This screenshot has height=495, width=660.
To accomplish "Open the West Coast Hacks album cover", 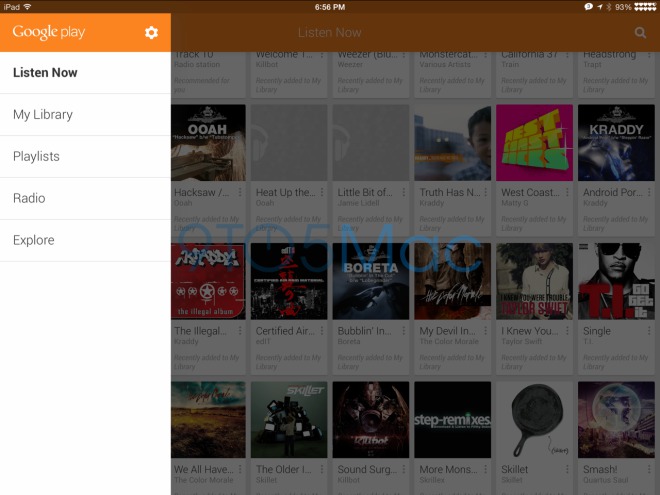I will tap(535, 143).
